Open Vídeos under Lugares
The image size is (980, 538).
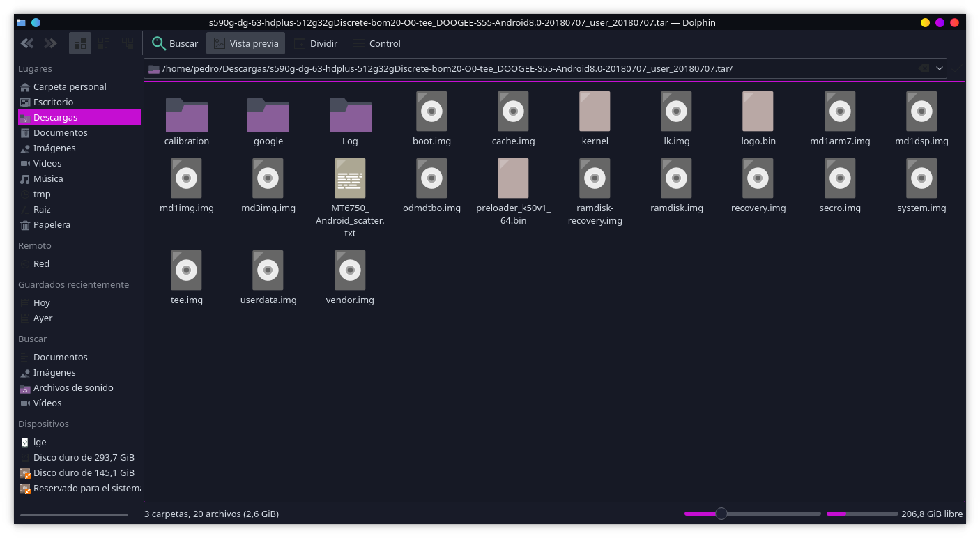click(79, 164)
